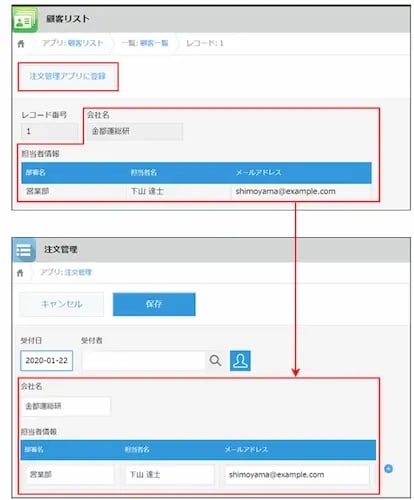This screenshot has width=414, height=500.
Task: Click メールアドレス header in 注文管理 table
Action: click(x=246, y=450)
